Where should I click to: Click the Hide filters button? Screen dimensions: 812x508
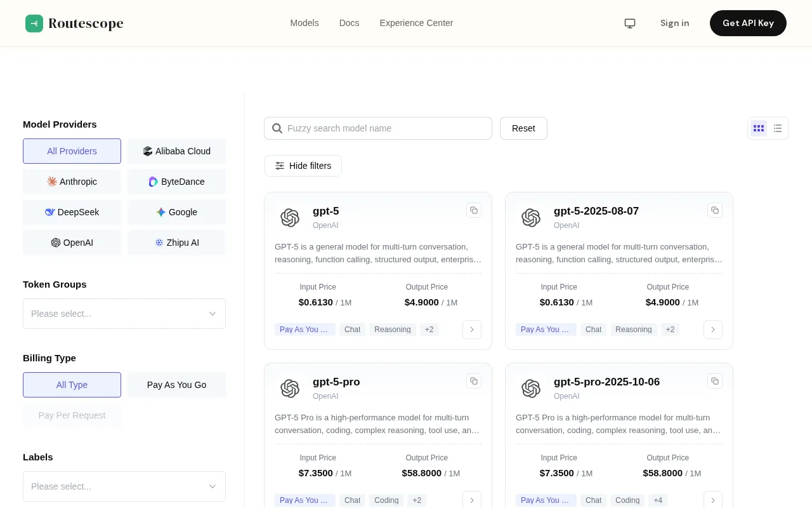pyautogui.click(x=303, y=166)
